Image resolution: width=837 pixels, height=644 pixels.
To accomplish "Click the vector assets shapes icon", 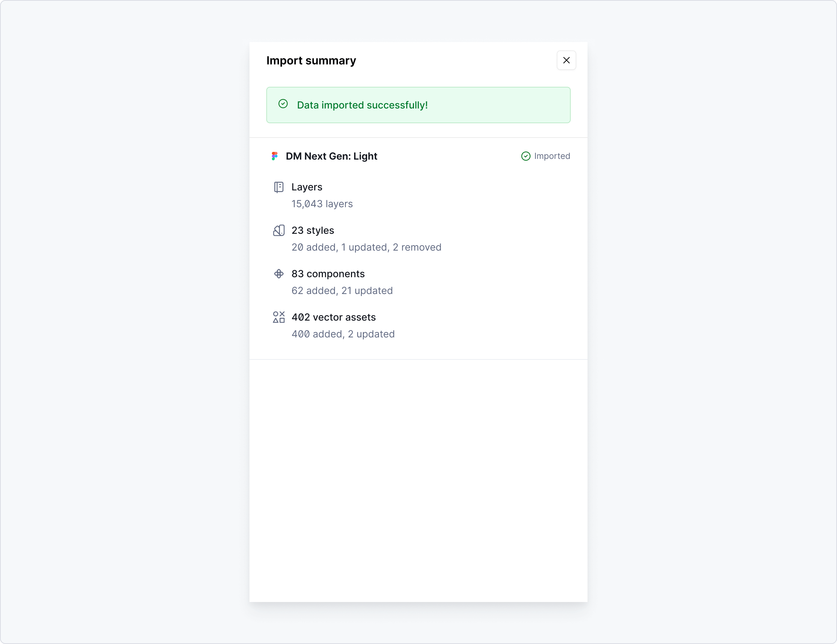I will tap(279, 317).
